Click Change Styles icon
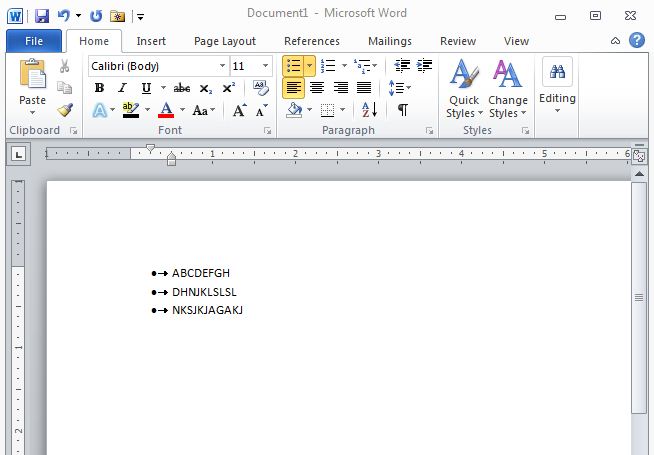The height and width of the screenshot is (455, 654). coord(508,88)
